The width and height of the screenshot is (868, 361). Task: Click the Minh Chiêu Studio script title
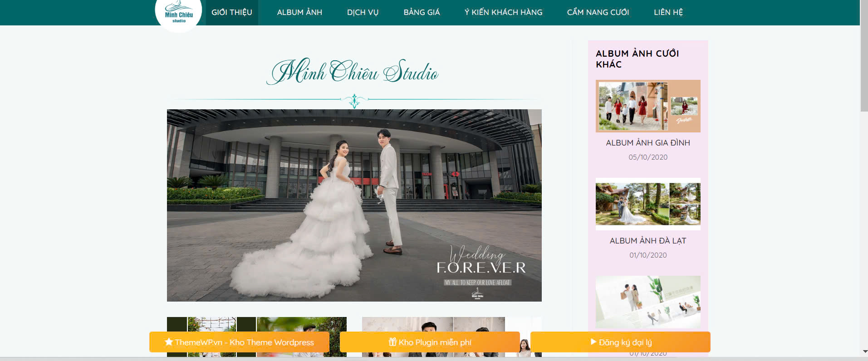[353, 72]
